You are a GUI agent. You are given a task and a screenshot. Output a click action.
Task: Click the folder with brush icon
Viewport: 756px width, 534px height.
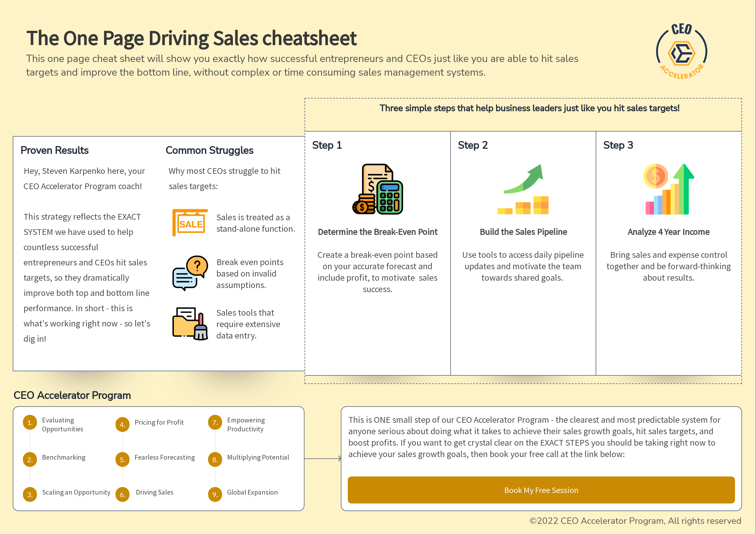190,324
